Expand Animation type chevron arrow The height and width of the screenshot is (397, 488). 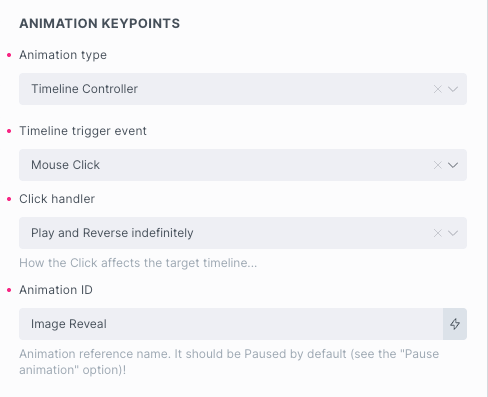(453, 89)
